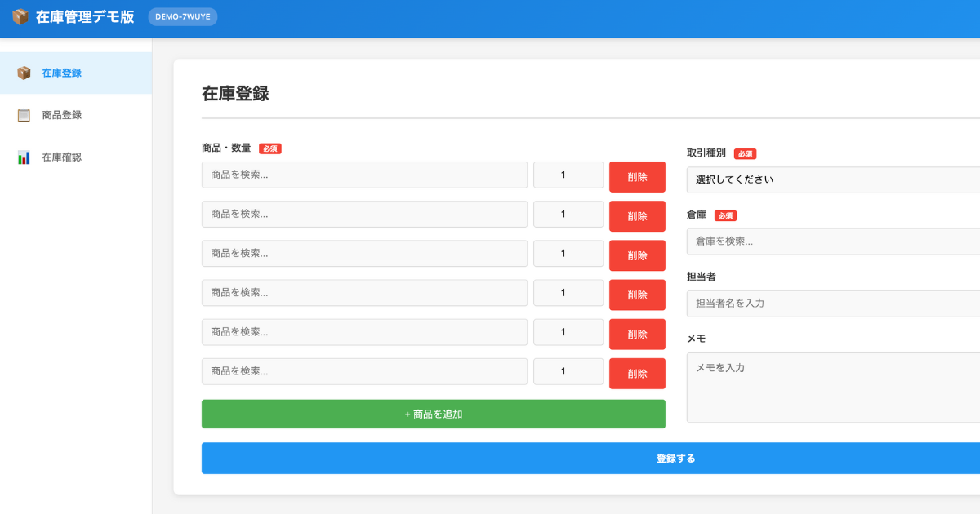Viewport: 980px width, 514px height.
Task: Click the 在庫登録 box icon in sidebar
Action: coord(24,73)
